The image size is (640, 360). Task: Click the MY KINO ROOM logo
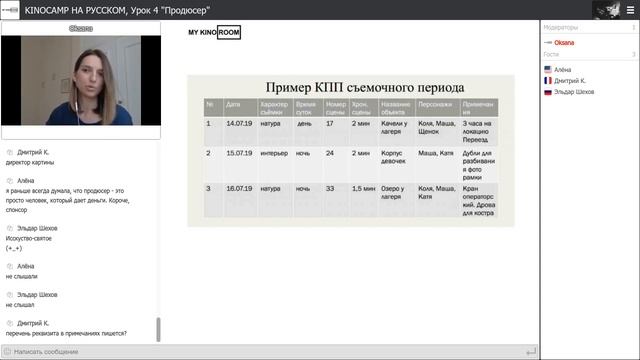(x=214, y=32)
